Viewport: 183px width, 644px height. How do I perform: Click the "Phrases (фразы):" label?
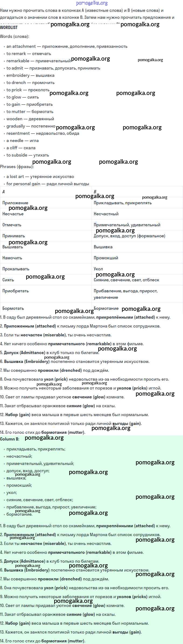point(17,167)
